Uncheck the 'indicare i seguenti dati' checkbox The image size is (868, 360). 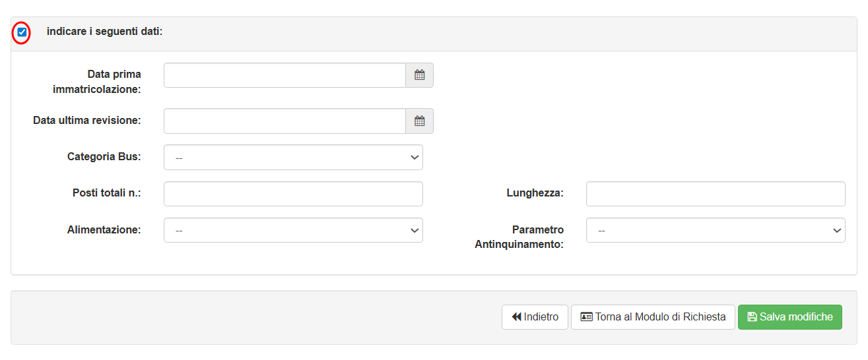click(22, 32)
